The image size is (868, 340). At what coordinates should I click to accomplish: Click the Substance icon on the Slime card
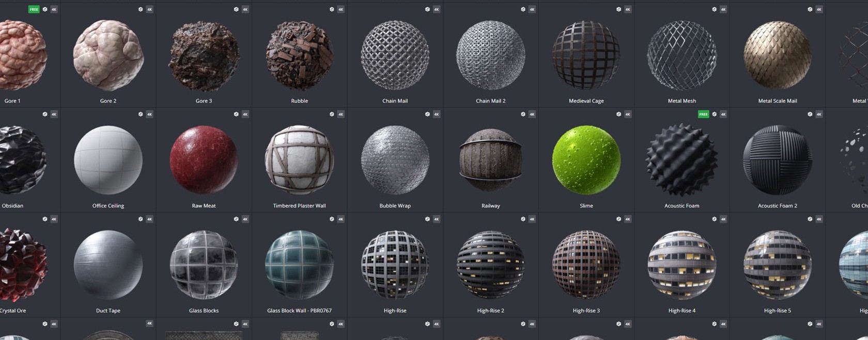pyautogui.click(x=618, y=114)
